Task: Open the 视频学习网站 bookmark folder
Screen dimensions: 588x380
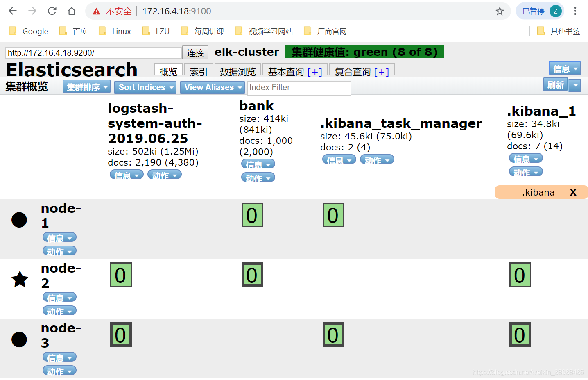Action: pos(264,31)
